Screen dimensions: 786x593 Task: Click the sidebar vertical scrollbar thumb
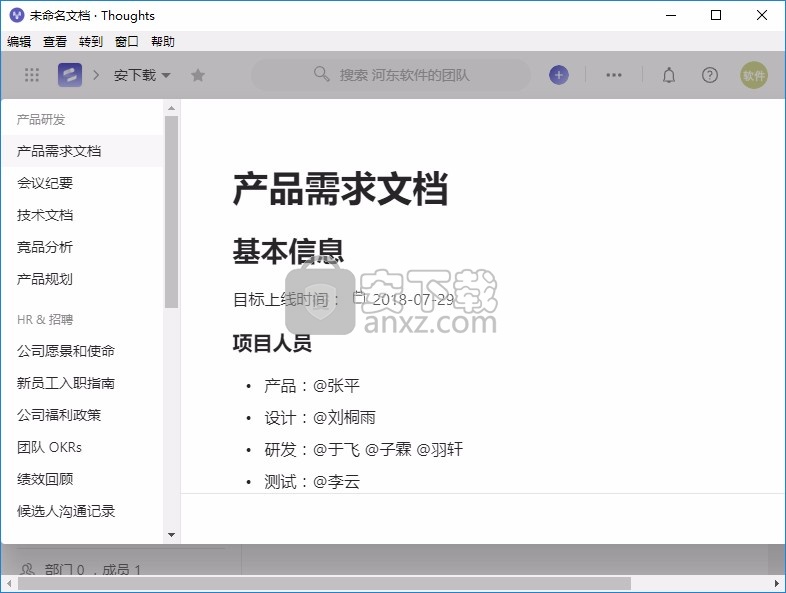pyautogui.click(x=171, y=212)
